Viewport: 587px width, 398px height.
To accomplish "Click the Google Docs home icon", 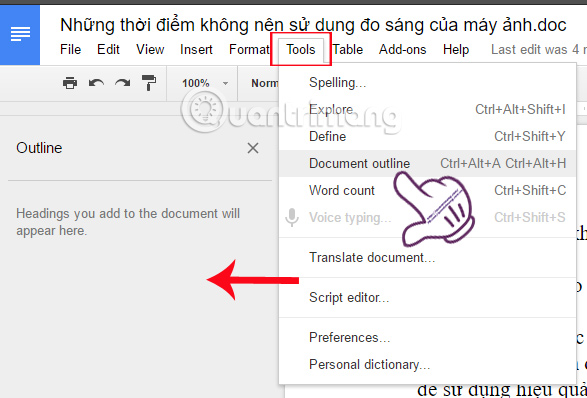I will click(20, 35).
